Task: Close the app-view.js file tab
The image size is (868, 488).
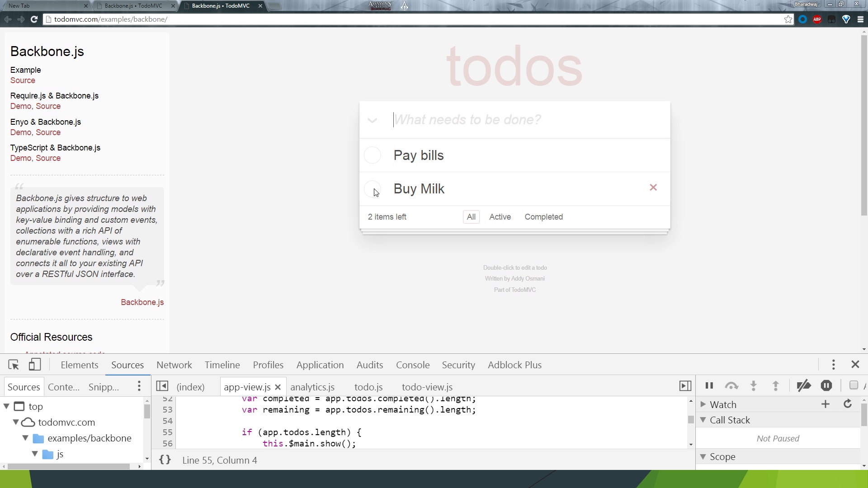Action: pos(278,387)
